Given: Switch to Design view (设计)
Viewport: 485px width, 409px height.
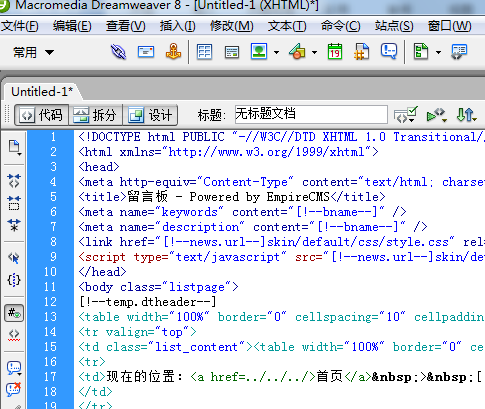Looking at the screenshot, I should click(x=150, y=115).
